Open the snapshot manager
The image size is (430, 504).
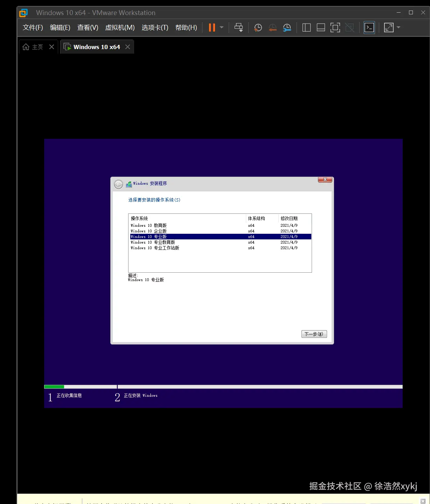pyautogui.click(x=287, y=28)
